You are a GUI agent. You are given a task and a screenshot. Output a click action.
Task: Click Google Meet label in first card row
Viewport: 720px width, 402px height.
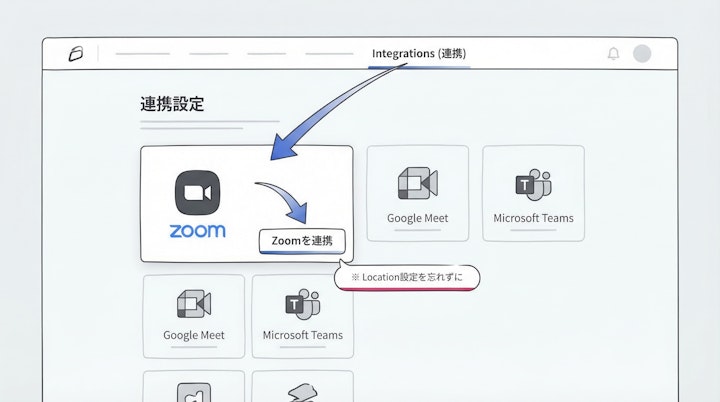point(417,218)
